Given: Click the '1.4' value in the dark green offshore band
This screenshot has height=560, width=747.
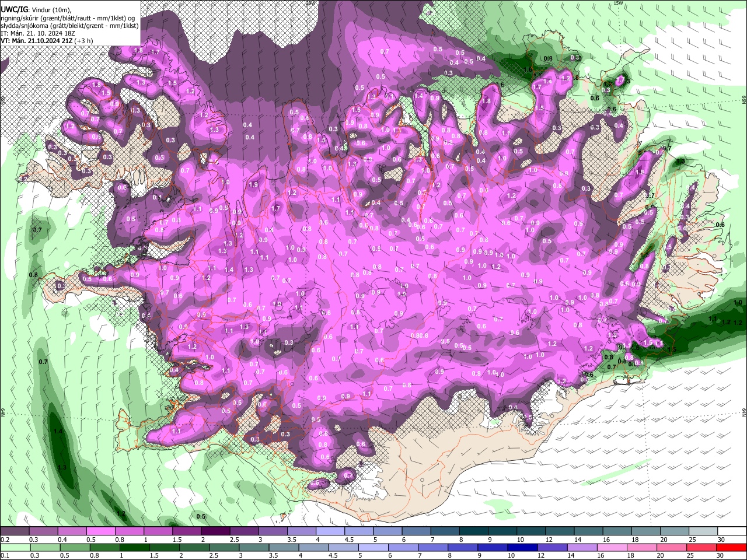Looking at the screenshot, I should click(58, 431).
